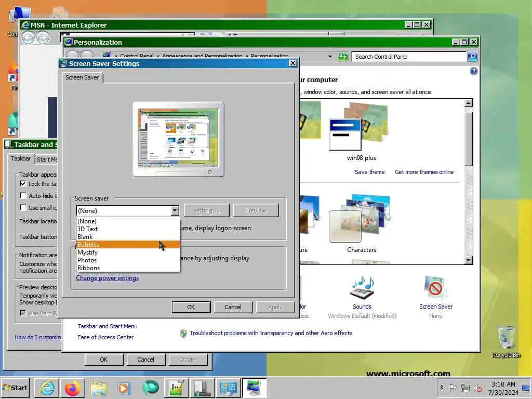
Task: Click the Personalization help question icon
Action: click(x=474, y=71)
